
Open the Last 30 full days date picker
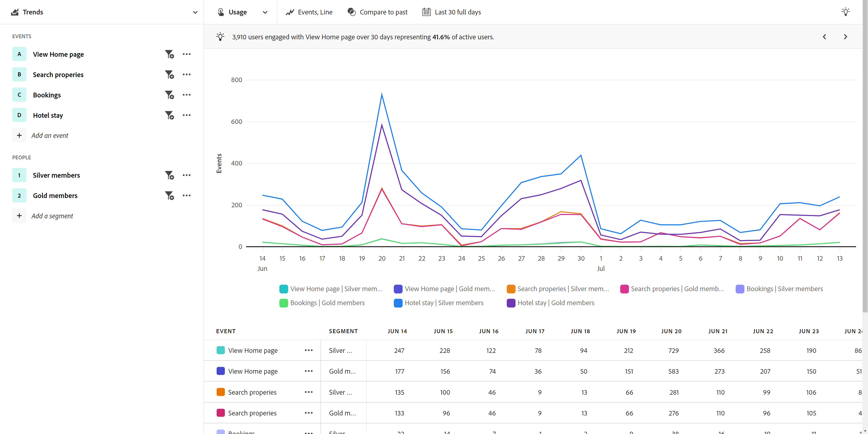click(x=452, y=12)
